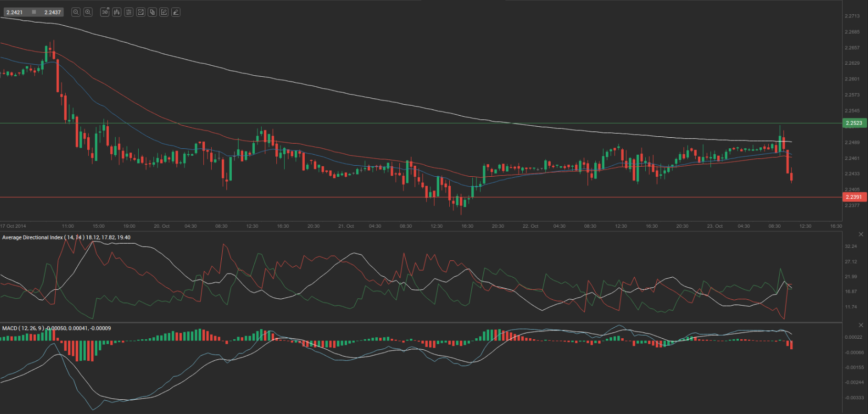Close the Average Directional Index panel
The image size is (868, 414).
point(861,234)
